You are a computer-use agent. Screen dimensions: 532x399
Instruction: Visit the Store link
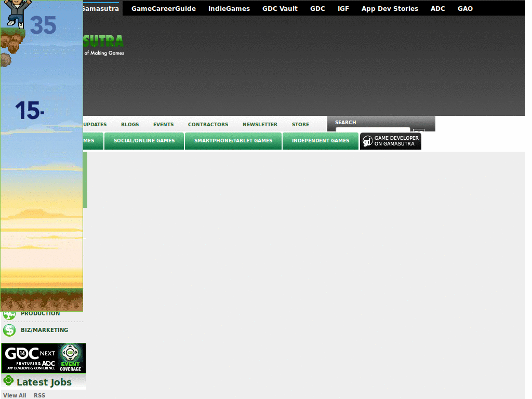pyautogui.click(x=301, y=125)
